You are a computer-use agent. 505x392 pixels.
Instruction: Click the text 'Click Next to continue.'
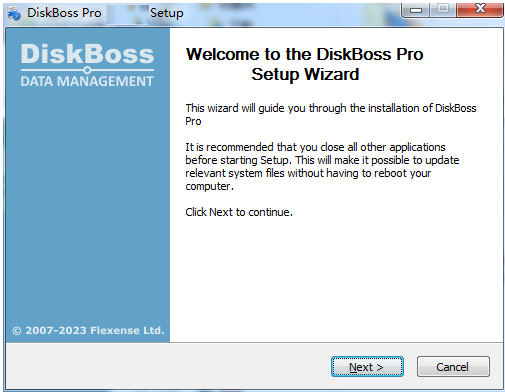(239, 212)
